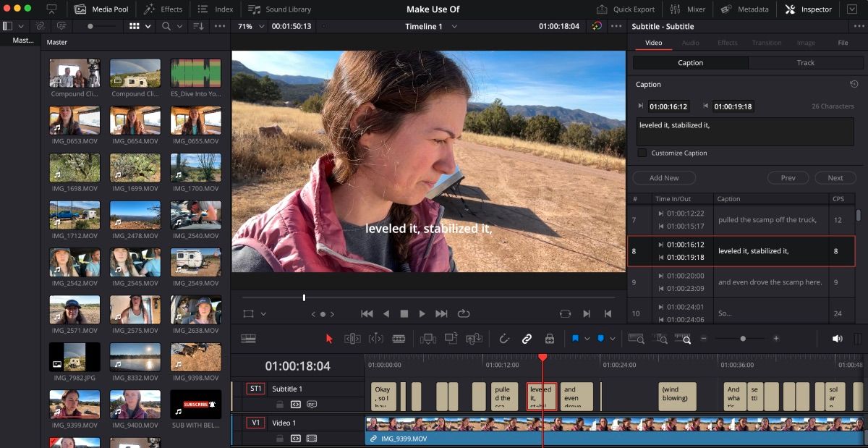The image size is (868, 448).
Task: Enable the Snapping magnet tool
Action: (x=504, y=338)
